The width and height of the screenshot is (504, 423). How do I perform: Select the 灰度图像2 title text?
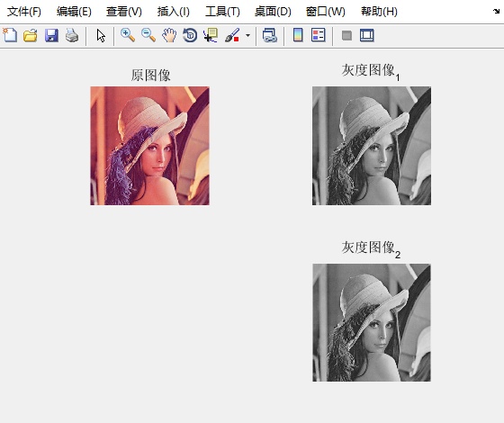(371, 249)
